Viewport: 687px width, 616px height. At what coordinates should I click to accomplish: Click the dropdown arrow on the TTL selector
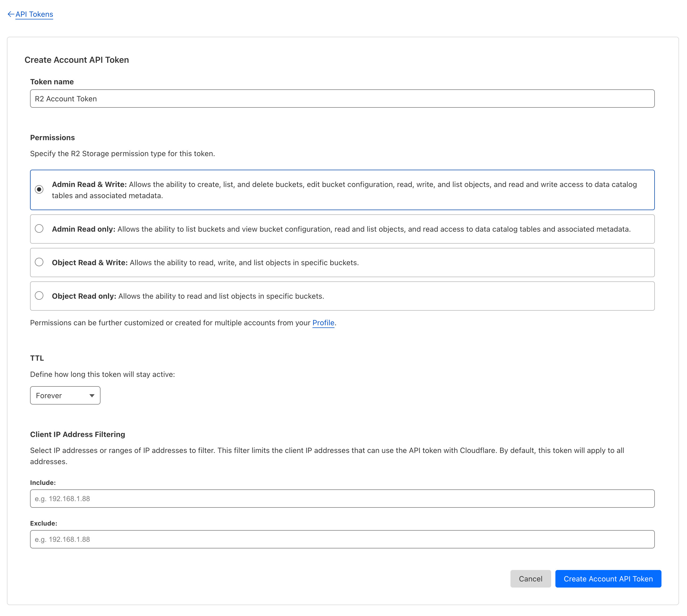point(92,395)
